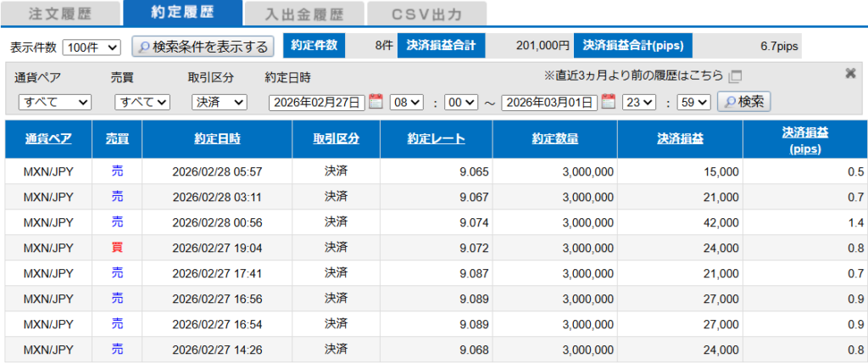The height and width of the screenshot is (364, 868).
Task: Click 検索条件を表示する button
Action: [203, 47]
